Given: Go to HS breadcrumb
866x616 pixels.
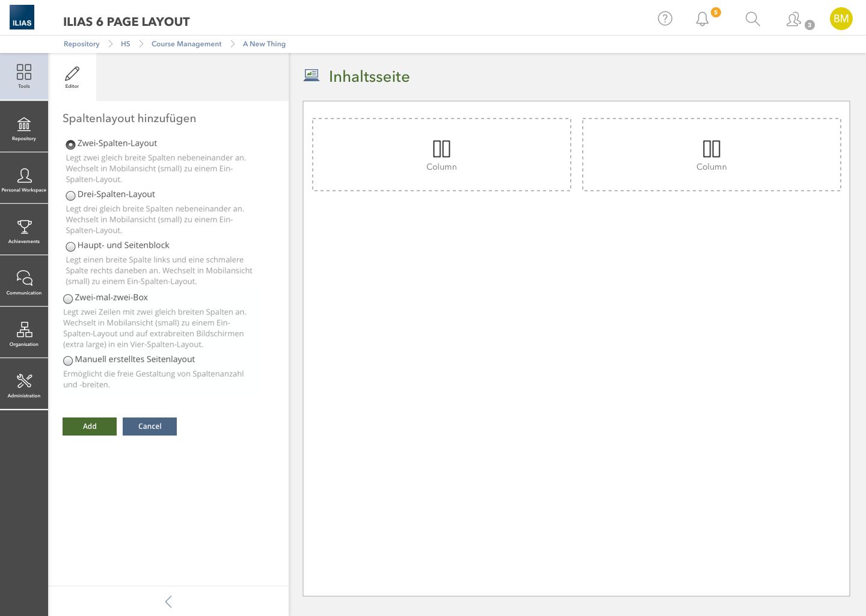Looking at the screenshot, I should (x=125, y=44).
